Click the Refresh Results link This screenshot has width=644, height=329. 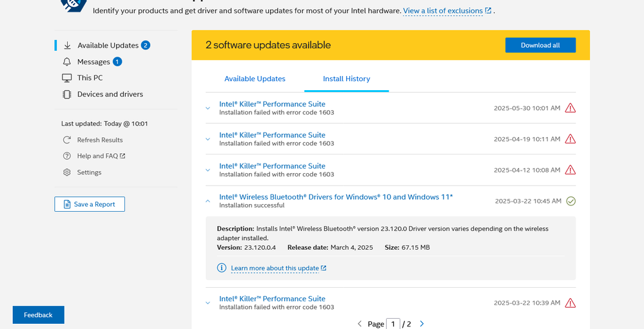tap(100, 140)
